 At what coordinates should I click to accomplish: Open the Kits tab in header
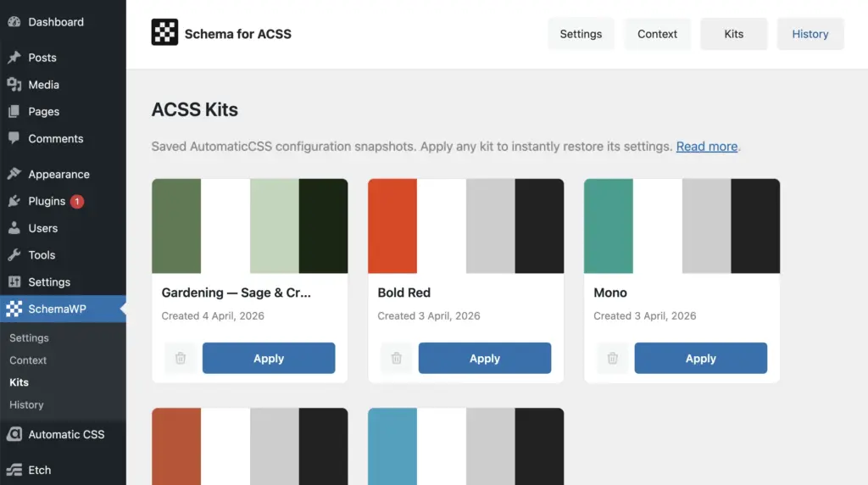tap(733, 34)
